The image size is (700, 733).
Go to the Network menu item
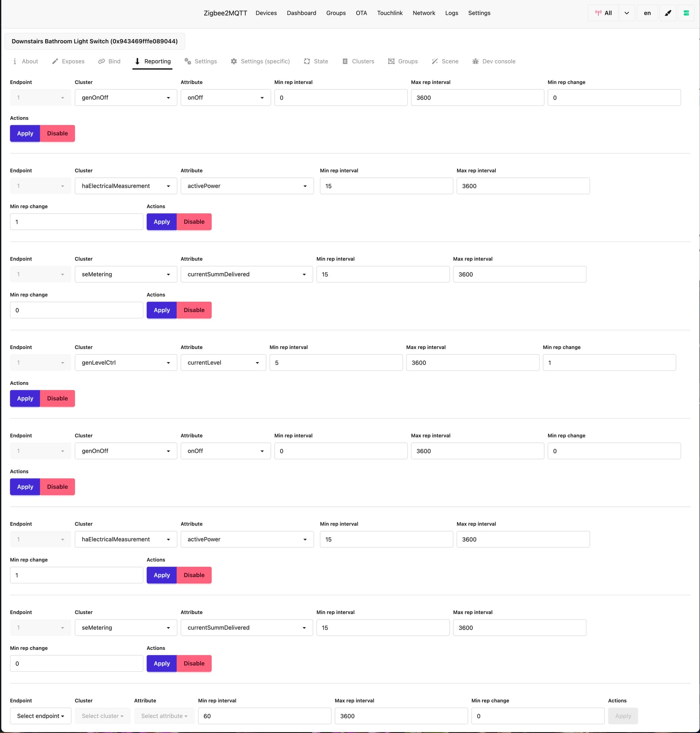point(424,13)
